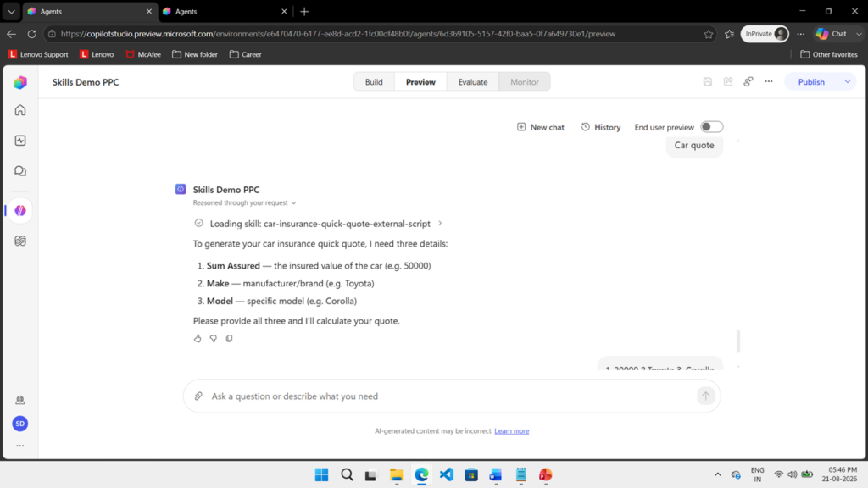Click the browser address bar URL
The height and width of the screenshot is (488, 868).
(337, 34)
